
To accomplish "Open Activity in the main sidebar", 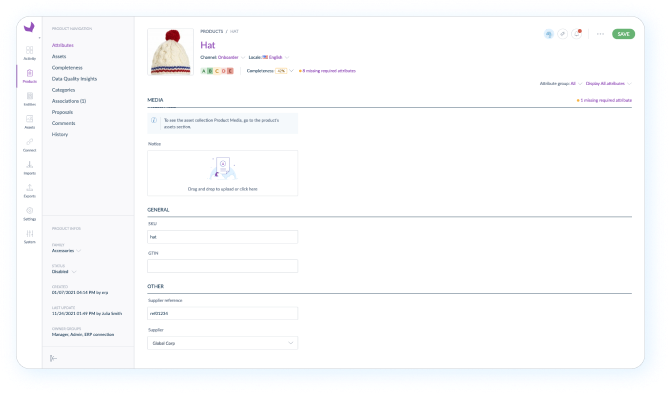I will click(x=29, y=53).
